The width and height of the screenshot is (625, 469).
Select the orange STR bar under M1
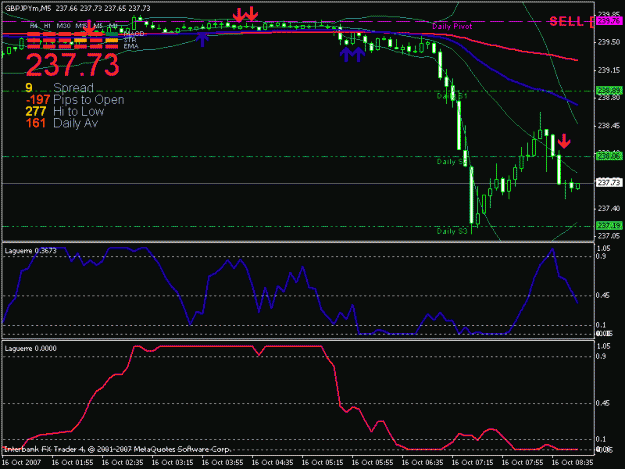click(x=112, y=40)
